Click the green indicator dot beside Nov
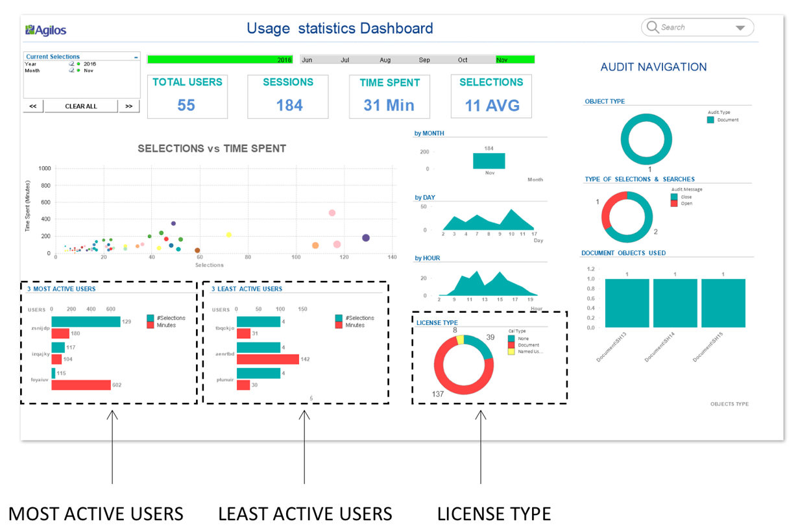798x532 pixels. point(79,70)
